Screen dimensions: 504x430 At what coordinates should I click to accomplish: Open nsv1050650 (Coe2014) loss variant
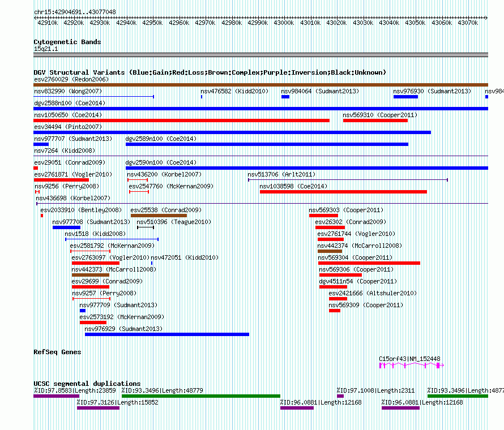click(x=68, y=115)
